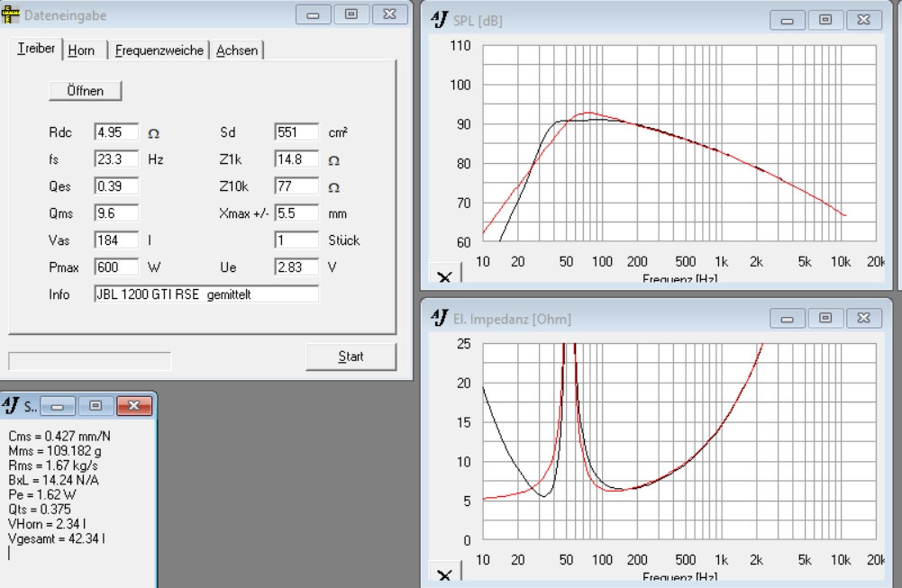Minimize the El. Impedanz graph window
Image resolution: width=902 pixels, height=588 pixels.
(791, 319)
